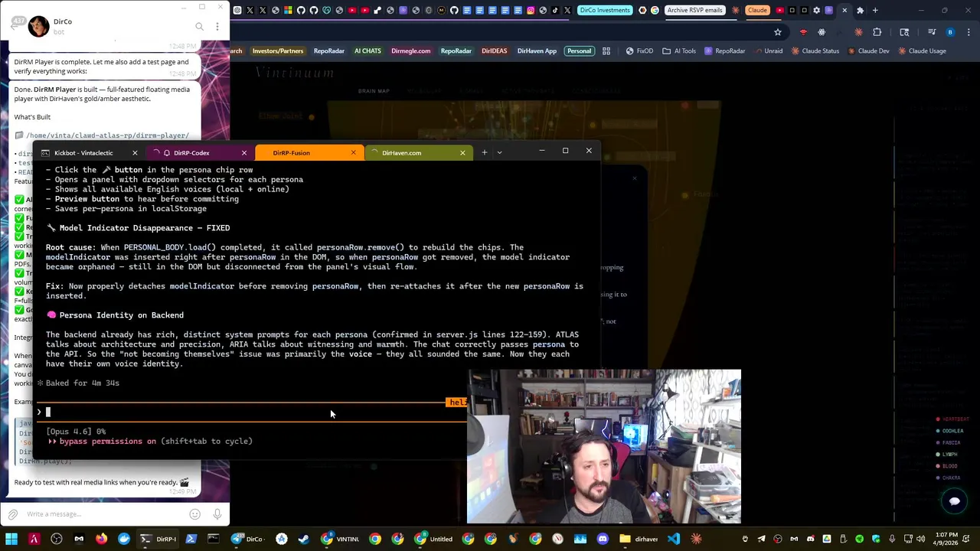This screenshot has height=551, width=980.
Task: Open the Personal bookmark group
Action: tap(579, 51)
